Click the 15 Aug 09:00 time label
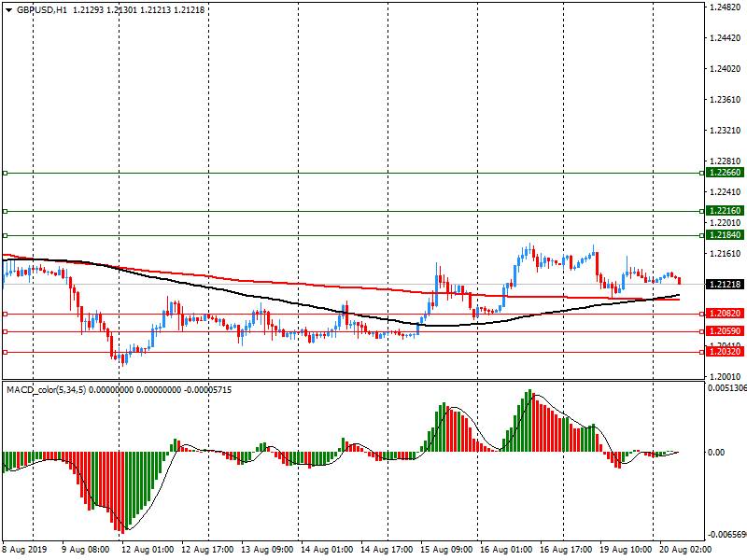 (446, 550)
